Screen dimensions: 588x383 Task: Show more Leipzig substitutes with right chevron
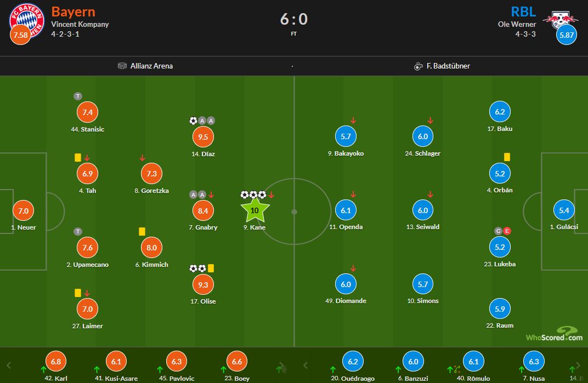(x=578, y=365)
